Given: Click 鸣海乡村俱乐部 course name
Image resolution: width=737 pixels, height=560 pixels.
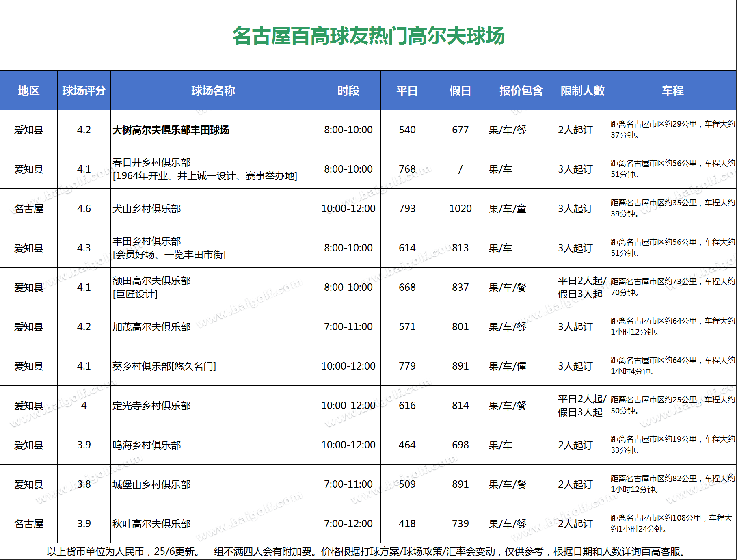Looking at the screenshot, I should click(x=147, y=445).
